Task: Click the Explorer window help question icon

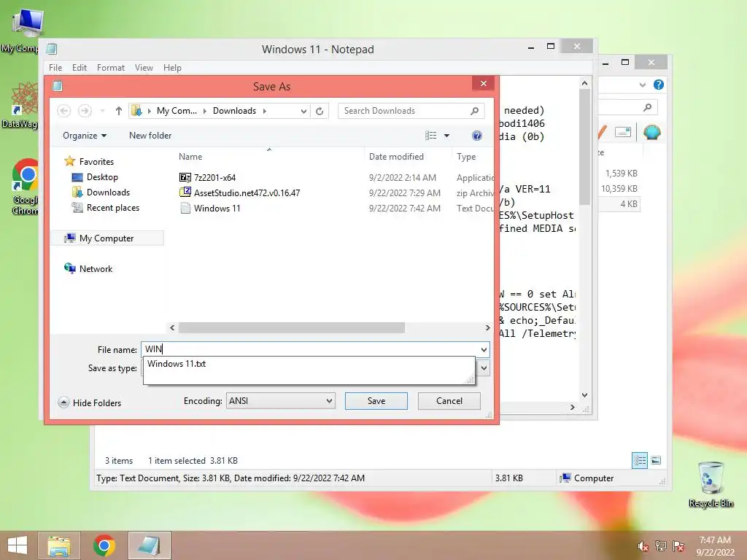Action: coord(659,85)
